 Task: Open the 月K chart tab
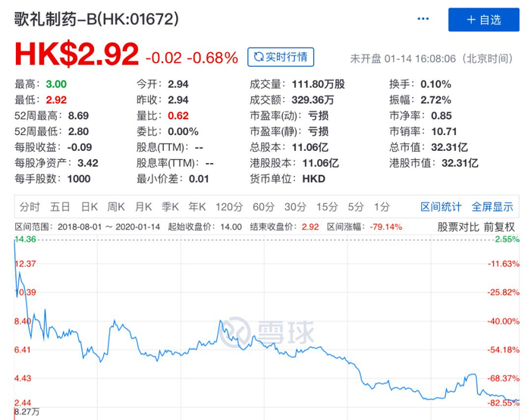[x=143, y=206]
